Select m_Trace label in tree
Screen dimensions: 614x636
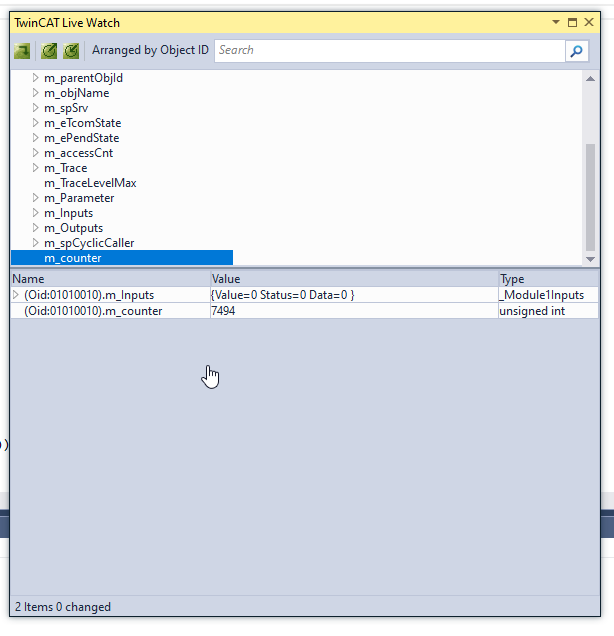[66, 168]
